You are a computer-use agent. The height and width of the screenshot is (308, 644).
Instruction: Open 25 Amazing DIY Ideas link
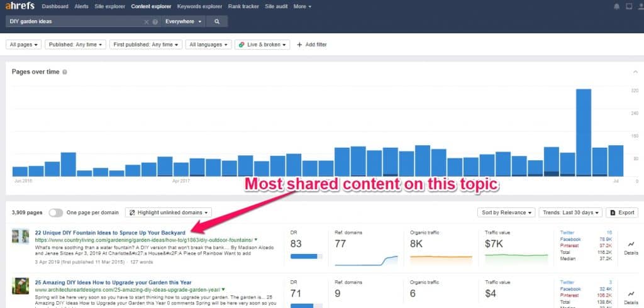[x=113, y=282]
